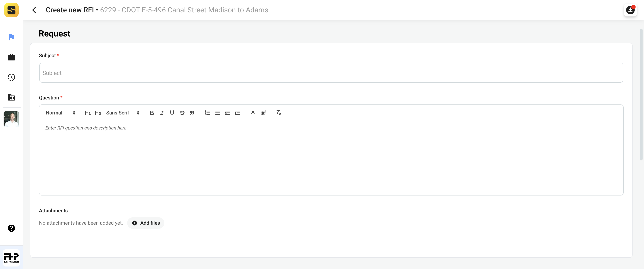Insert a blockquote
This screenshot has height=269, width=644.
click(192, 113)
